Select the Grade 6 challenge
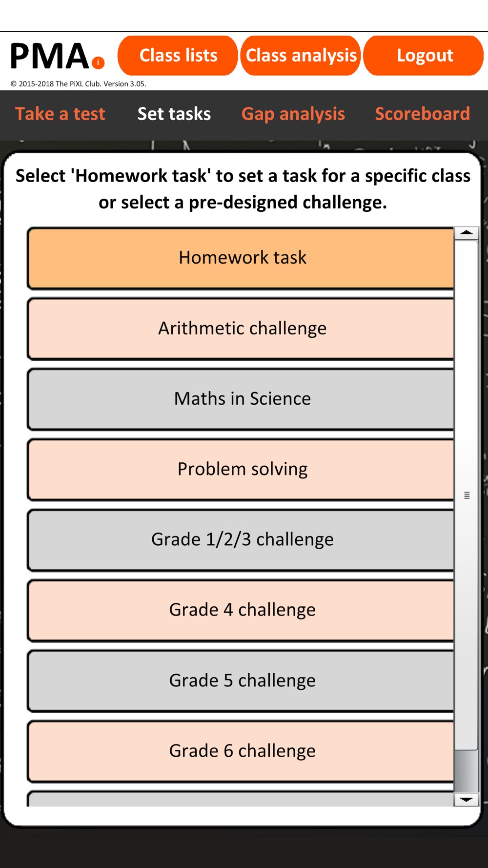 [x=241, y=751]
